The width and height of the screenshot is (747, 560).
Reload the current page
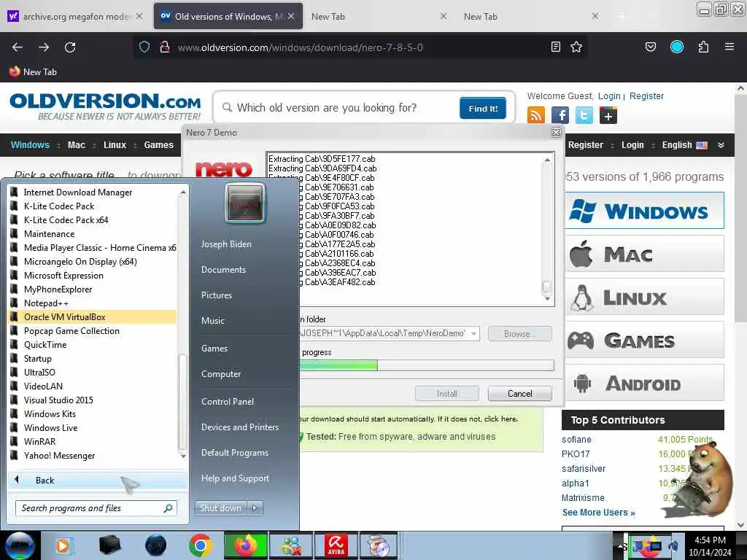[70, 47]
